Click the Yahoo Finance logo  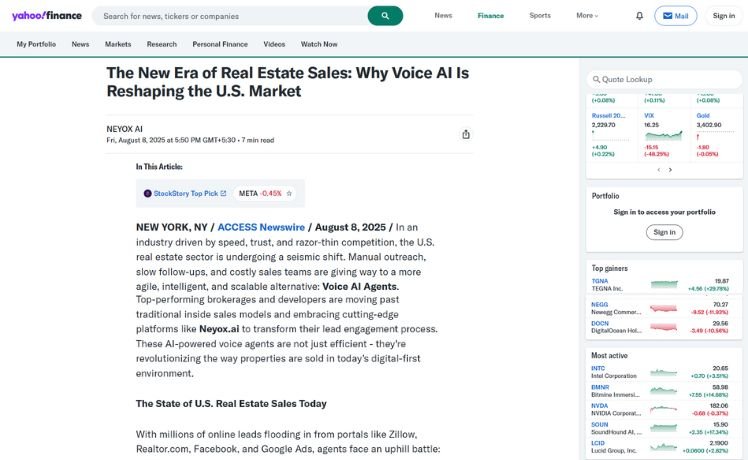47,16
